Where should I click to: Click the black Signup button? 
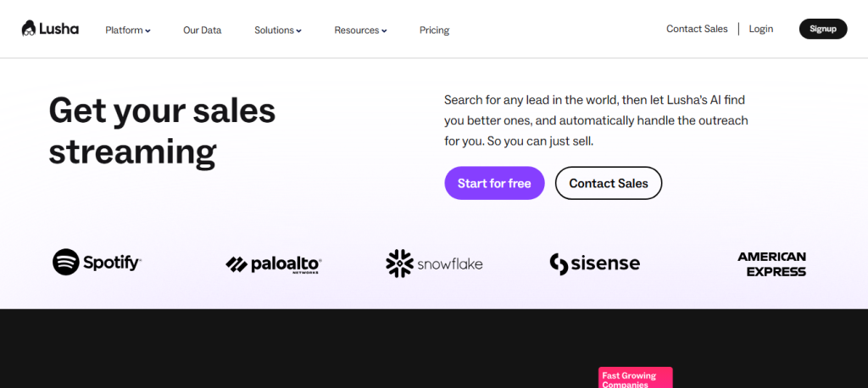[823, 29]
